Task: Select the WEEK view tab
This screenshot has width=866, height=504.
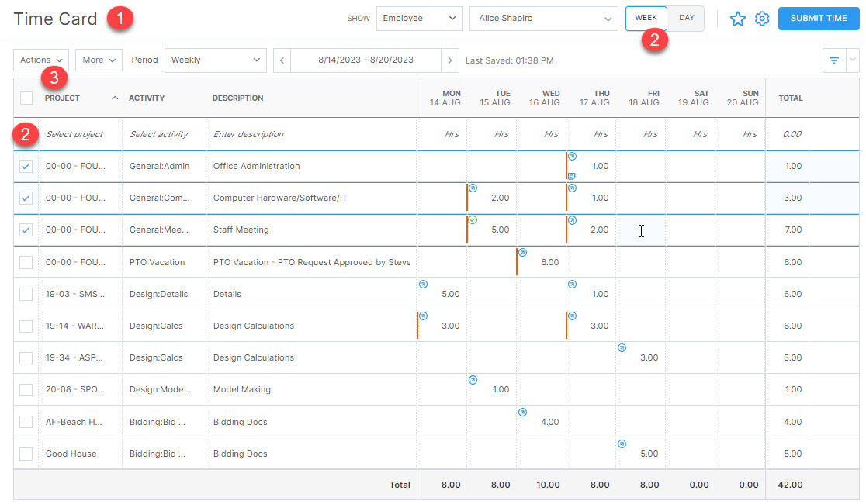Action: tap(646, 18)
